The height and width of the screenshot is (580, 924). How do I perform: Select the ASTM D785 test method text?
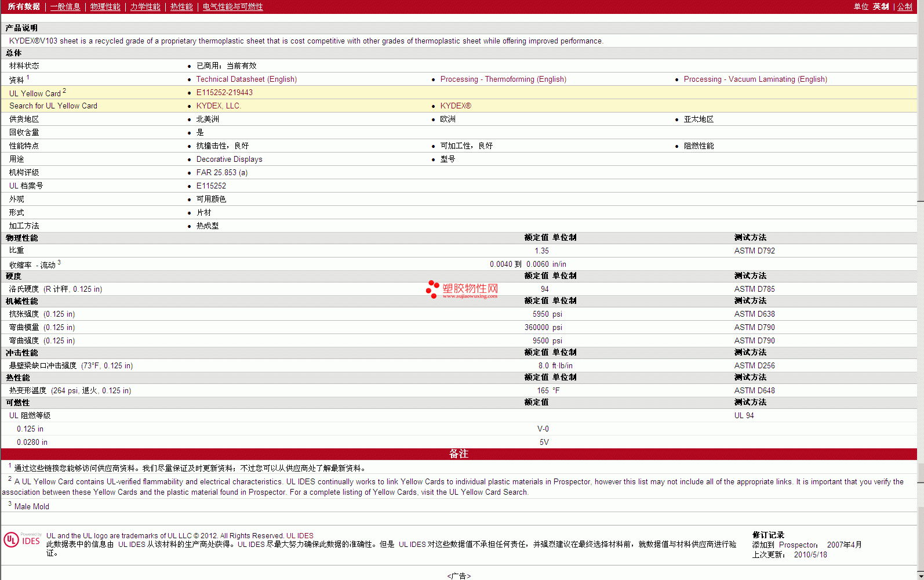coord(754,289)
